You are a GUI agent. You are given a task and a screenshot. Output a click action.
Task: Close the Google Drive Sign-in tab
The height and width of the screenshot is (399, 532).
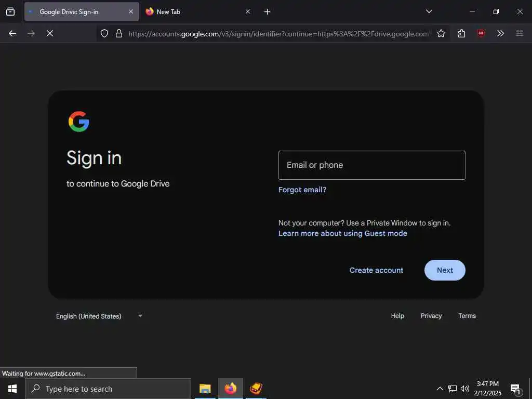[x=131, y=11]
